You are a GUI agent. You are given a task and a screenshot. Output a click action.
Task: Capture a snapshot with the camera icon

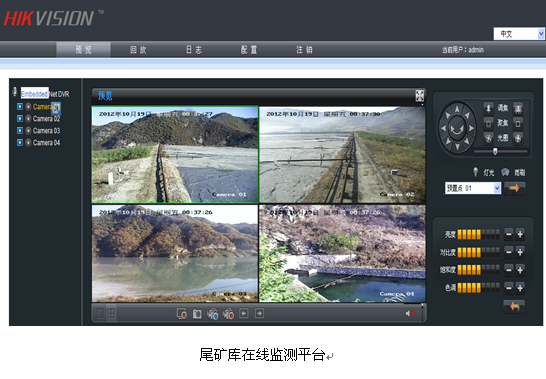click(197, 314)
